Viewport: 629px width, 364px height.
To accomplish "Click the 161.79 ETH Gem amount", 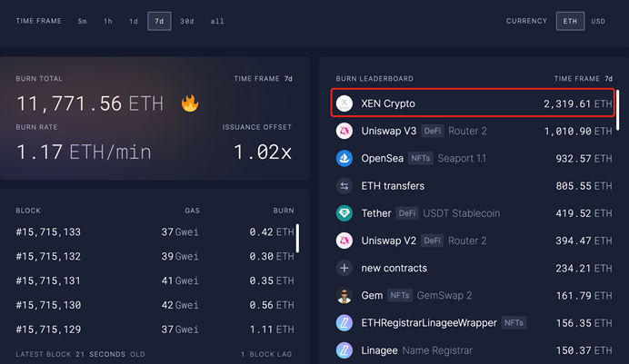I will (x=584, y=296).
